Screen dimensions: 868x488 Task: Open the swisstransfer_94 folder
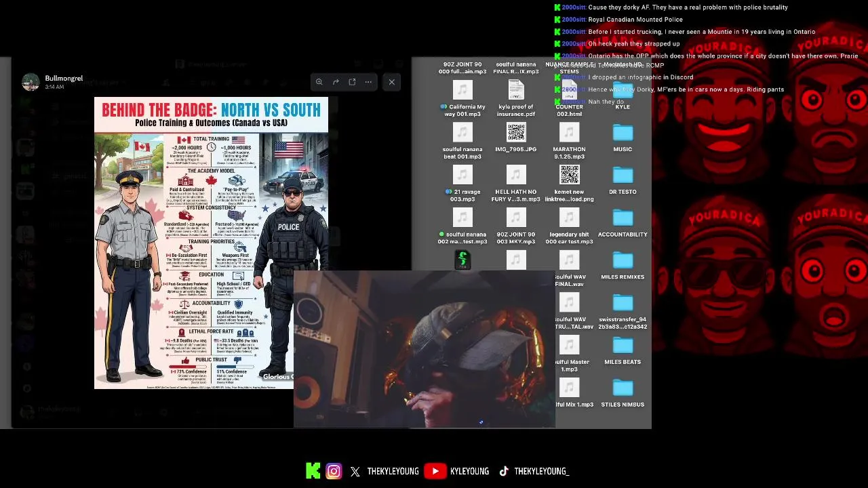pyautogui.click(x=623, y=303)
